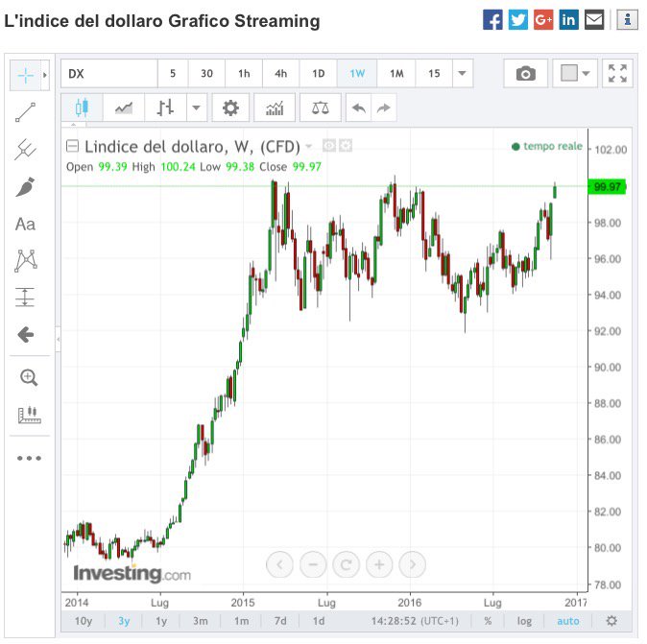Screen dimensions: 647x644
Task: Expand the cursor tool options arrow
Action: [x=45, y=75]
